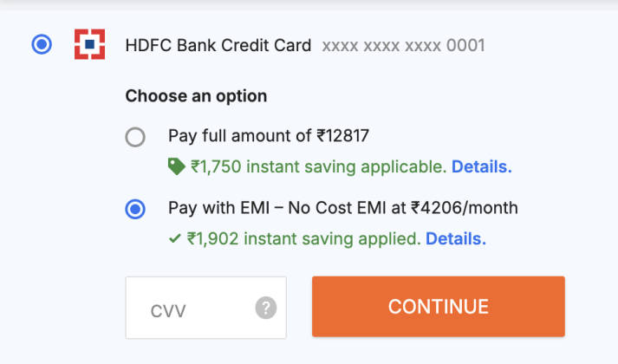The image size is (618, 364).
Task: Click the ₹1,750 instant saving applicable text
Action: 318,166
